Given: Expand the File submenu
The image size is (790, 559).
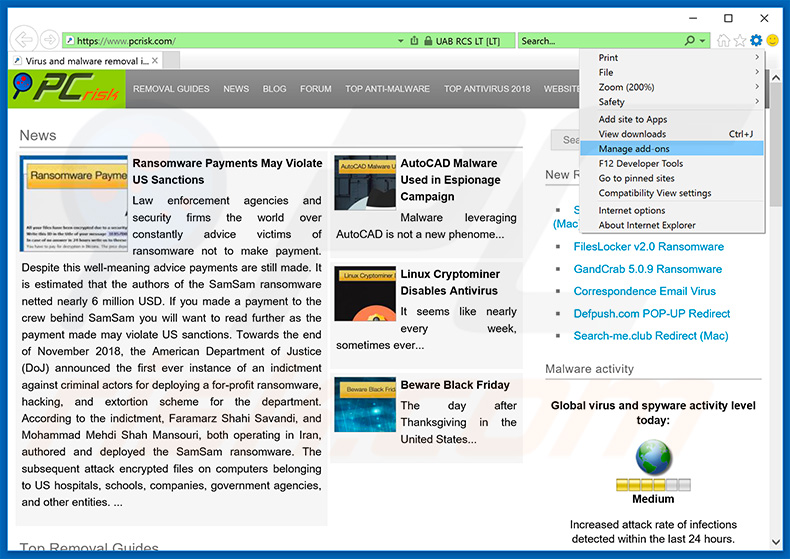Looking at the screenshot, I should coord(672,72).
